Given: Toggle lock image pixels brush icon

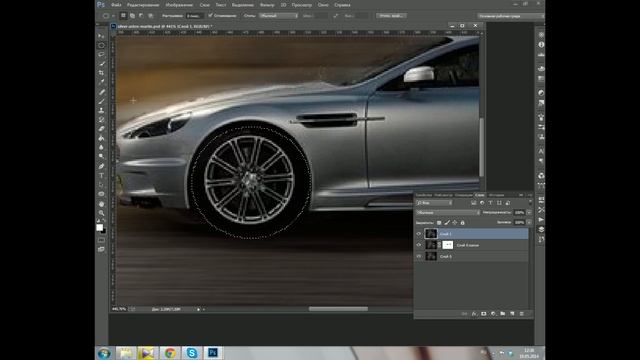Looking at the screenshot, I should coord(447,223).
